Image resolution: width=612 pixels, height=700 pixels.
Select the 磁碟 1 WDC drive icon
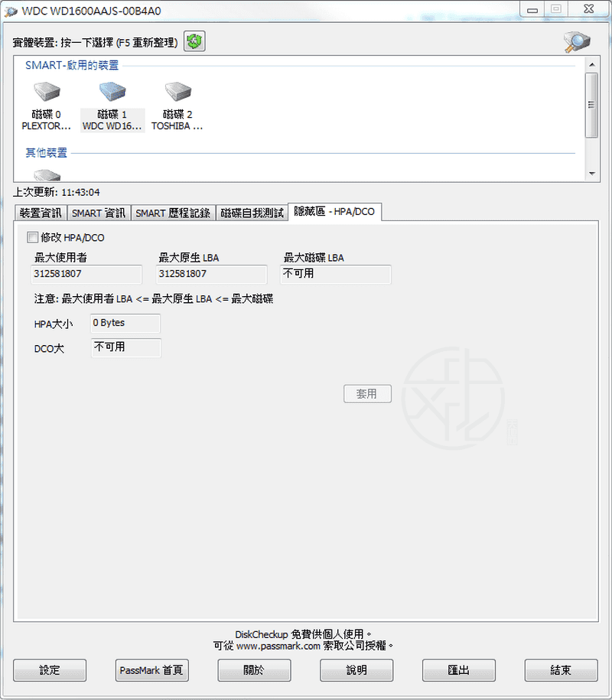(x=112, y=93)
